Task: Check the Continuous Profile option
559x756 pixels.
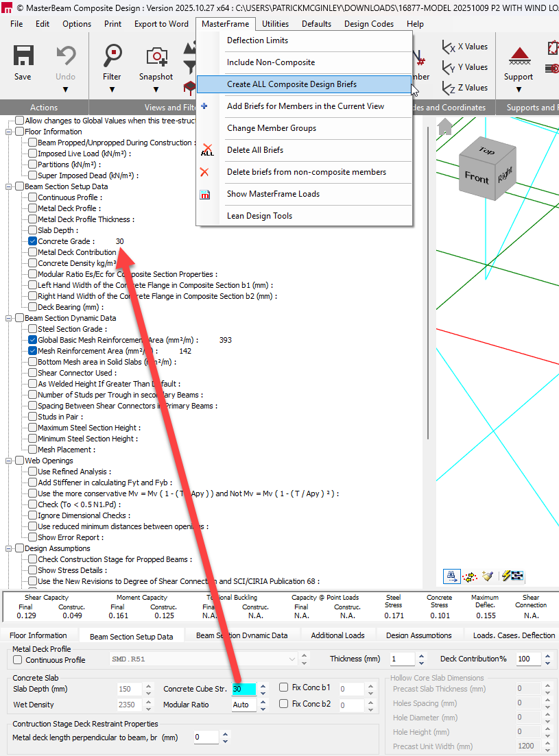Action: pyautogui.click(x=16, y=659)
